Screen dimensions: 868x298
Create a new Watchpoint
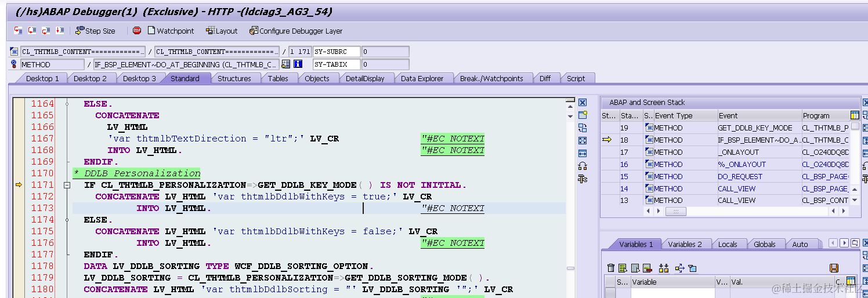click(x=171, y=31)
